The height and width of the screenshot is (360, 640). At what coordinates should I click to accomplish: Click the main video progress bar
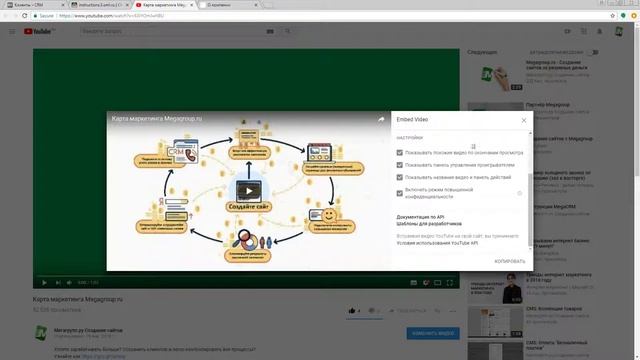coord(246,276)
